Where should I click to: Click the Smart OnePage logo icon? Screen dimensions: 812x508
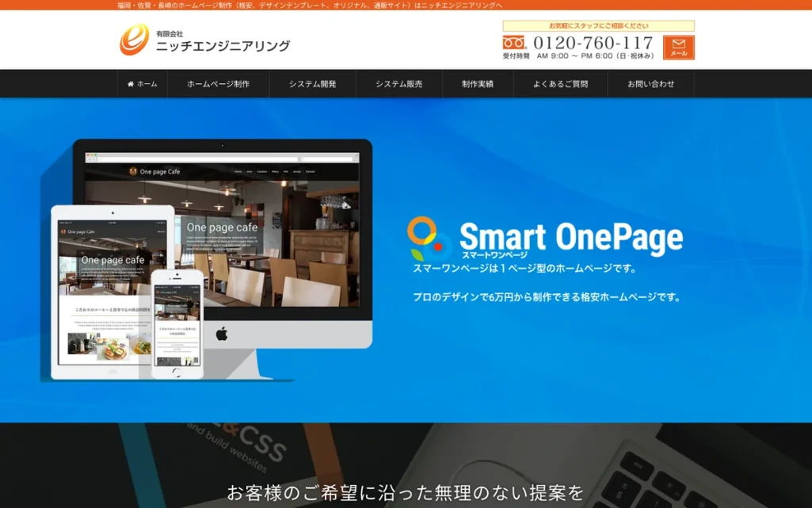click(429, 239)
